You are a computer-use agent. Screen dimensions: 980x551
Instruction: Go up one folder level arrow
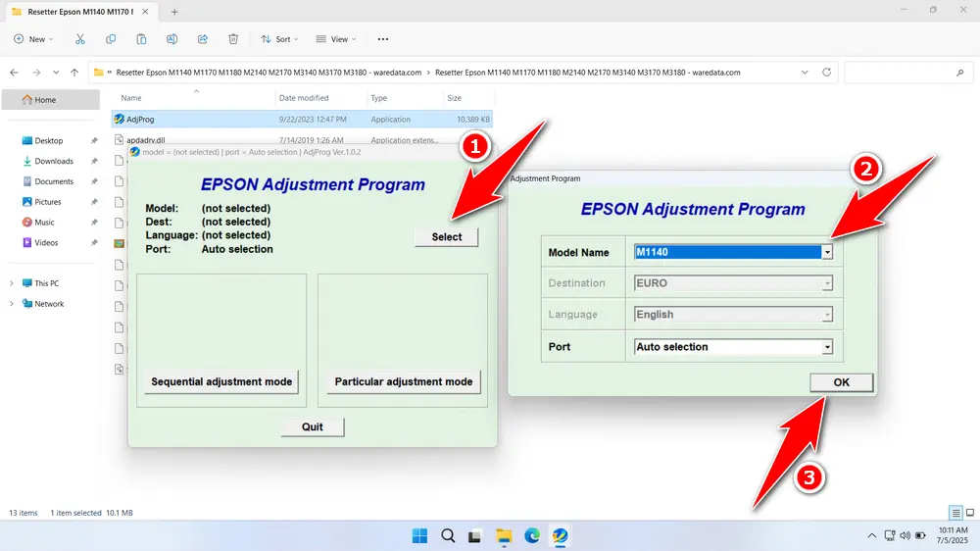click(74, 73)
